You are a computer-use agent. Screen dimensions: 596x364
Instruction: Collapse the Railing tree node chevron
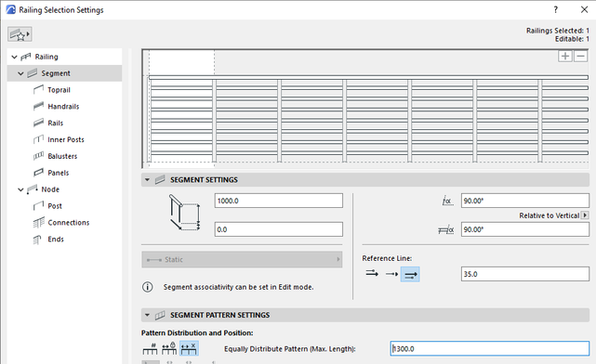[15, 57]
